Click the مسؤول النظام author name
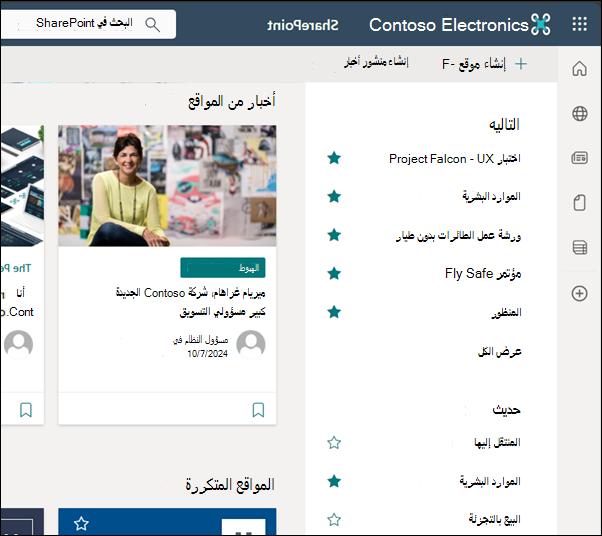 [x=200, y=340]
